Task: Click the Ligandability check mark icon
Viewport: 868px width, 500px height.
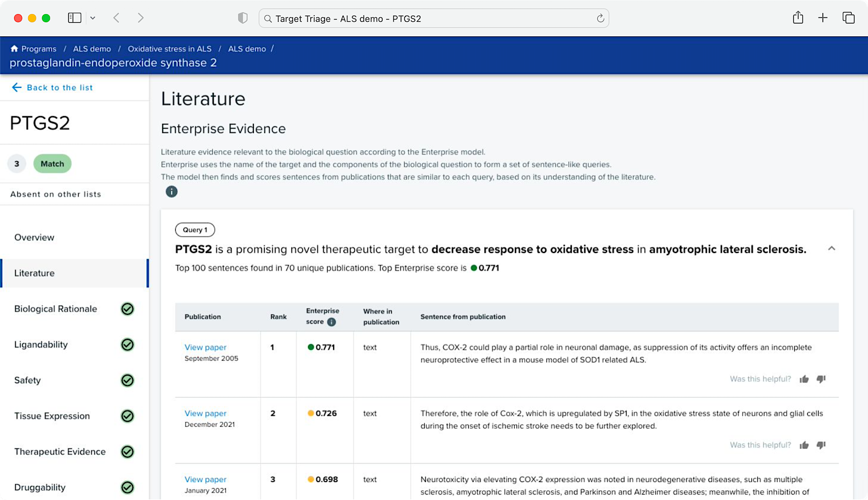Action: pos(127,345)
